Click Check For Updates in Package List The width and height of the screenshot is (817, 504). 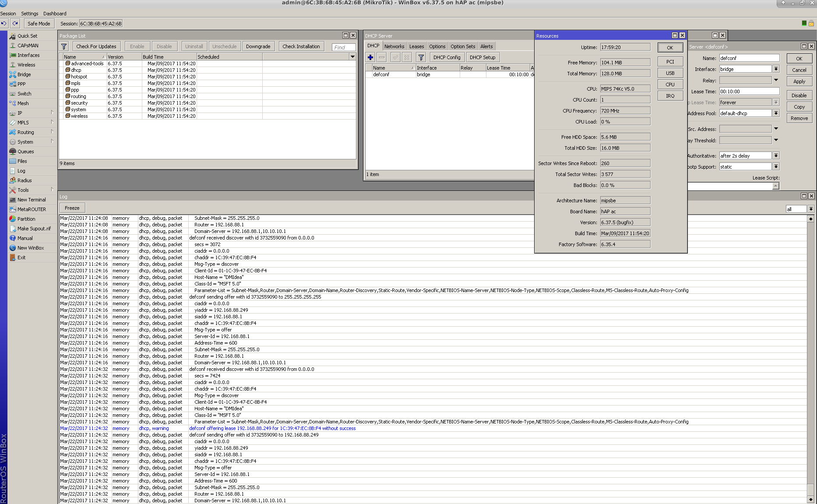click(96, 46)
